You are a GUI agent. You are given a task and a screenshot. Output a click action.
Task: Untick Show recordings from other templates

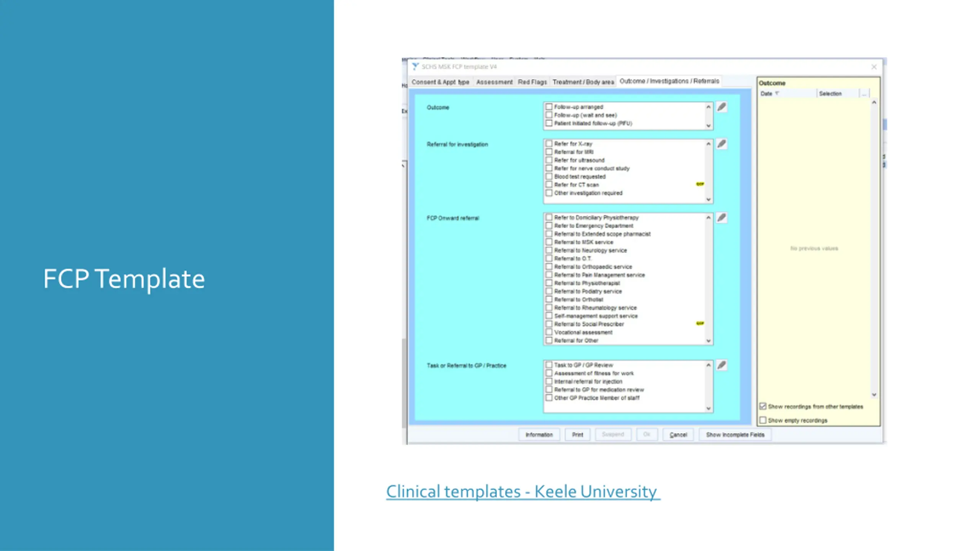763,406
